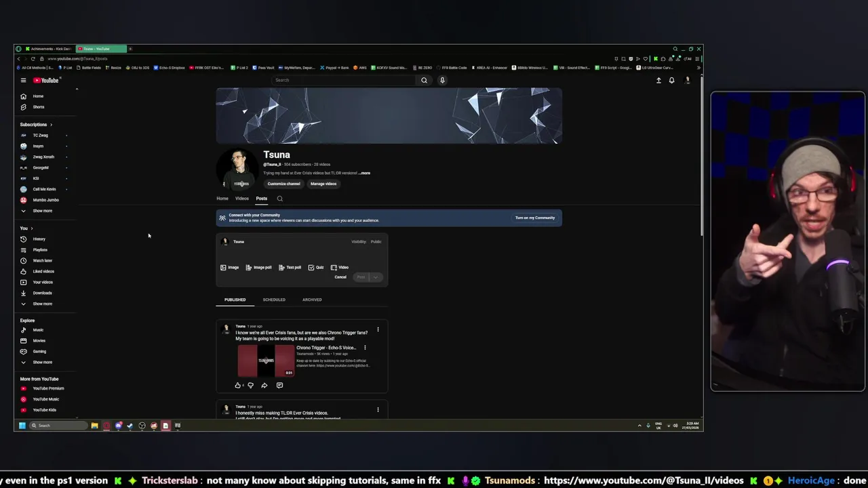Expand the channel description '...more'
The height and width of the screenshot is (488, 868).
[x=365, y=174]
